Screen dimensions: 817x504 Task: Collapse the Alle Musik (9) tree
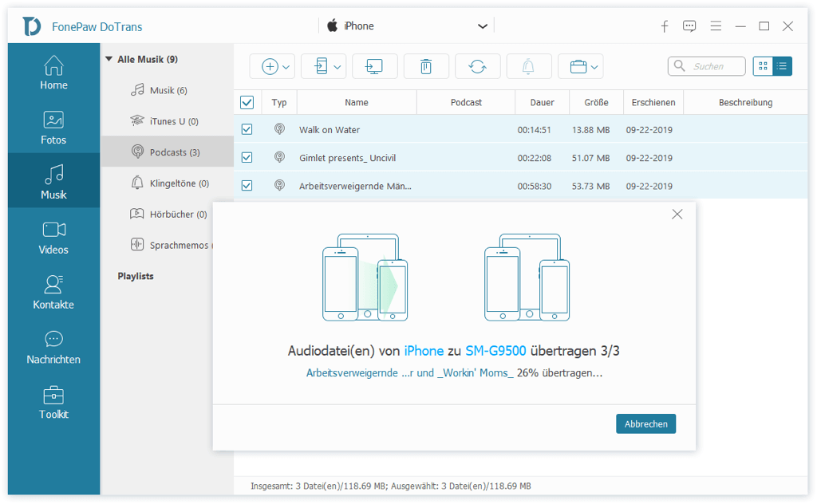tap(109, 59)
